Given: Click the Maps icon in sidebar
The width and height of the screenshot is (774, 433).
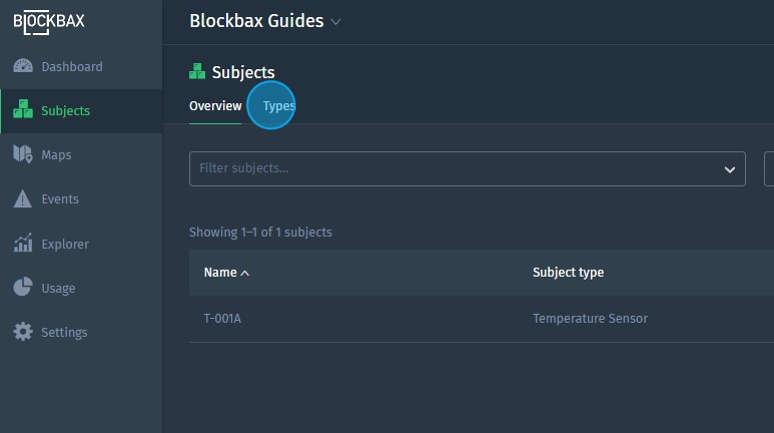Looking at the screenshot, I should click(23, 155).
